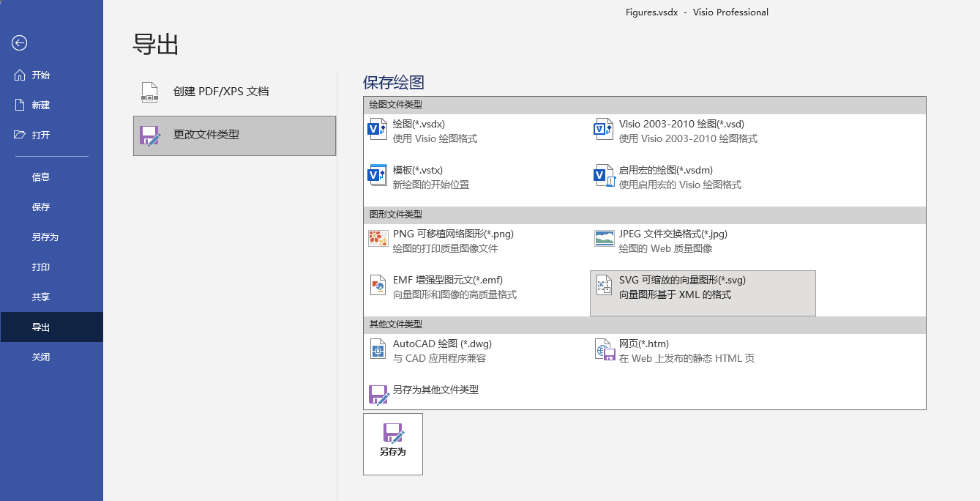The image size is (980, 501).
Task: Click the 开始 label in sidebar
Action: click(41, 75)
